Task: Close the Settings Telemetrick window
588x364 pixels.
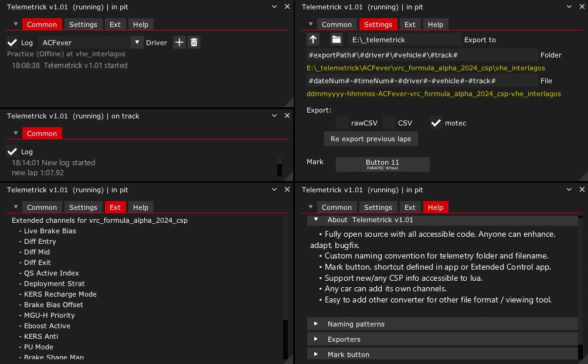Action: [x=582, y=7]
